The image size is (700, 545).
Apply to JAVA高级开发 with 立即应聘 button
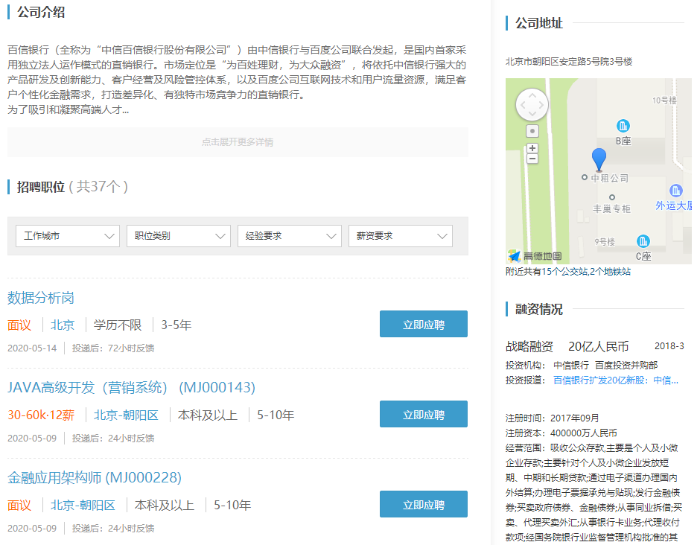point(424,414)
